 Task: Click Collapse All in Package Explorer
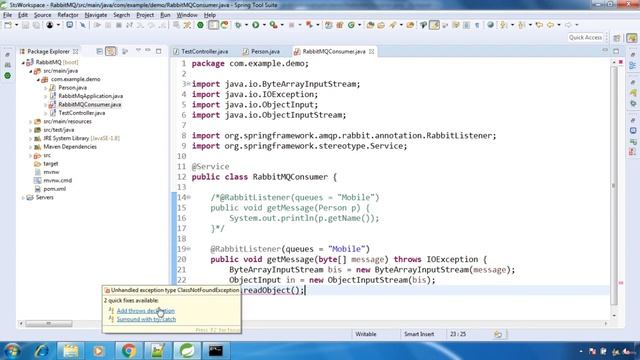coord(99,51)
